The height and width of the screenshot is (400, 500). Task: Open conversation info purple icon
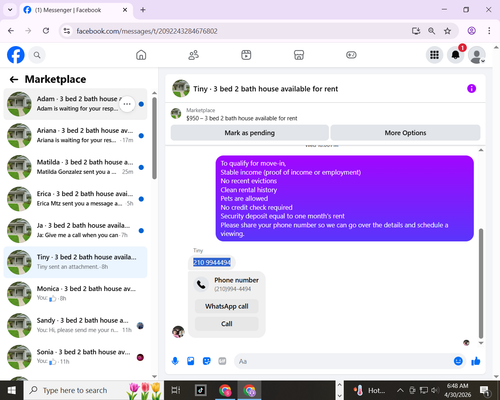(471, 89)
